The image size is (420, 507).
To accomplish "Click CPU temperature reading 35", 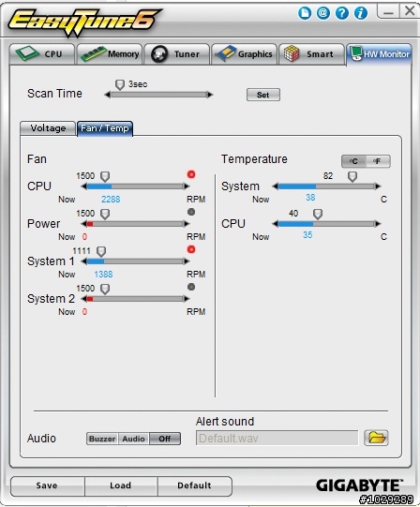I will tap(307, 235).
